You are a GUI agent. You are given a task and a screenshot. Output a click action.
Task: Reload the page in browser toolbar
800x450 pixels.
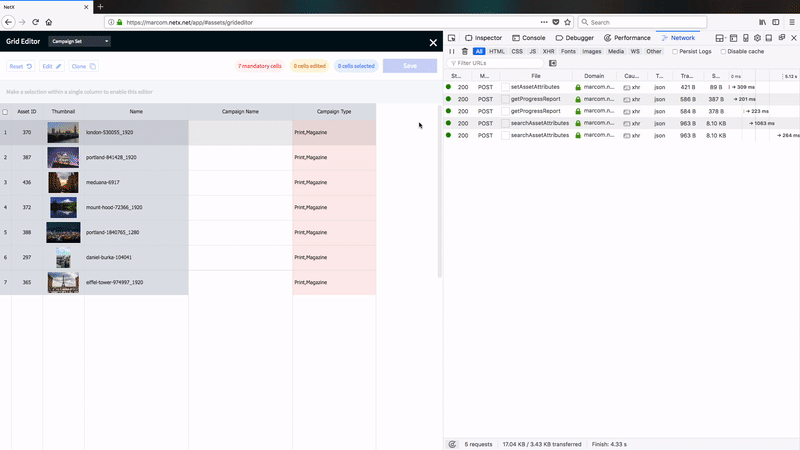(x=36, y=21)
